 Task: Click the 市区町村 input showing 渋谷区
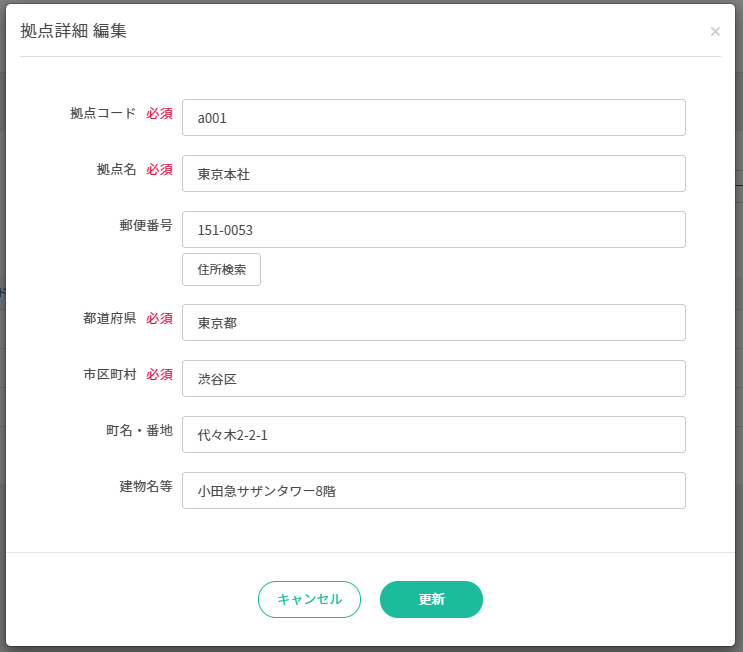[433, 379]
